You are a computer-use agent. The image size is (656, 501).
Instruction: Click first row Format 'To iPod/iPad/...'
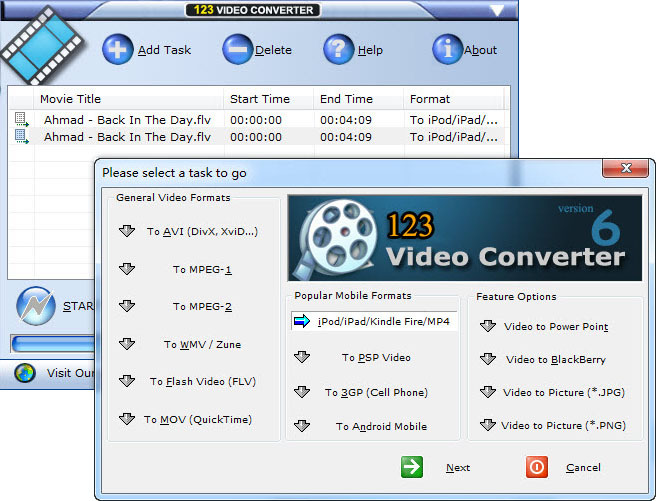pos(454,120)
